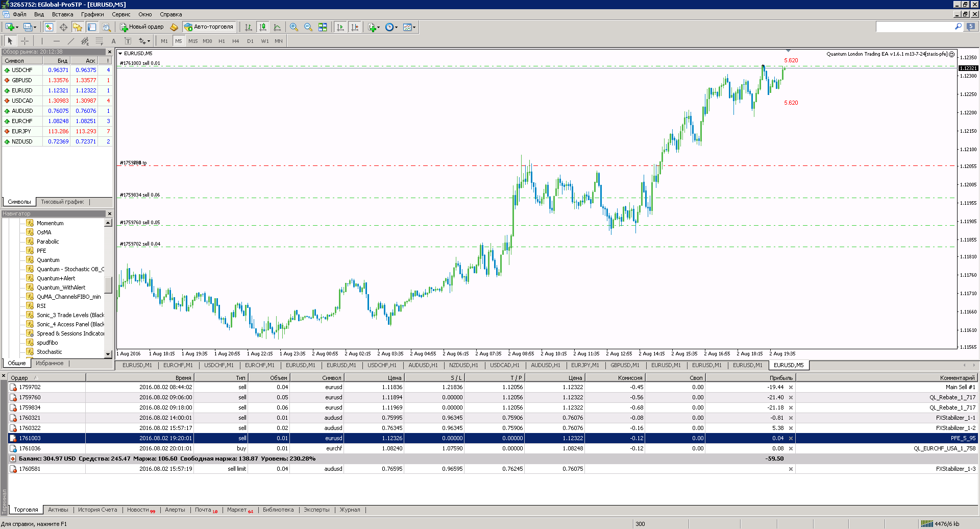Tile chart windows icon

tap(323, 27)
